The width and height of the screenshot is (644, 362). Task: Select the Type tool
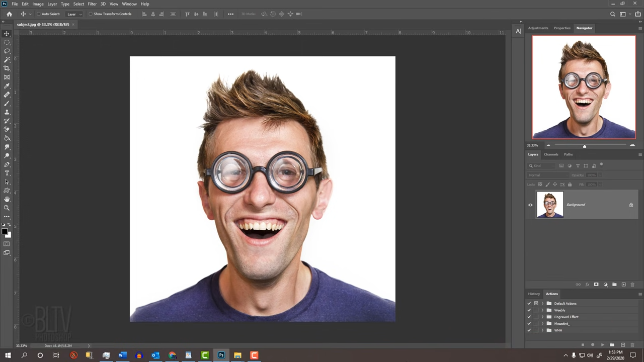pyautogui.click(x=7, y=173)
